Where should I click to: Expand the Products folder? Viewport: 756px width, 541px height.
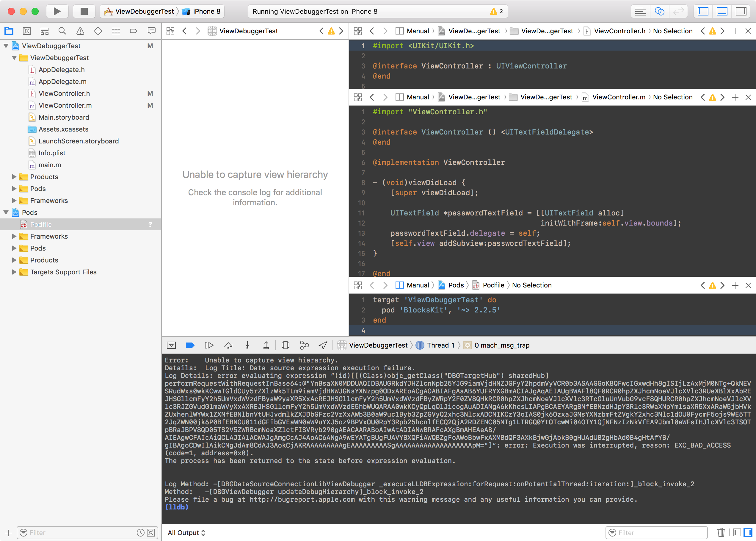(x=14, y=176)
